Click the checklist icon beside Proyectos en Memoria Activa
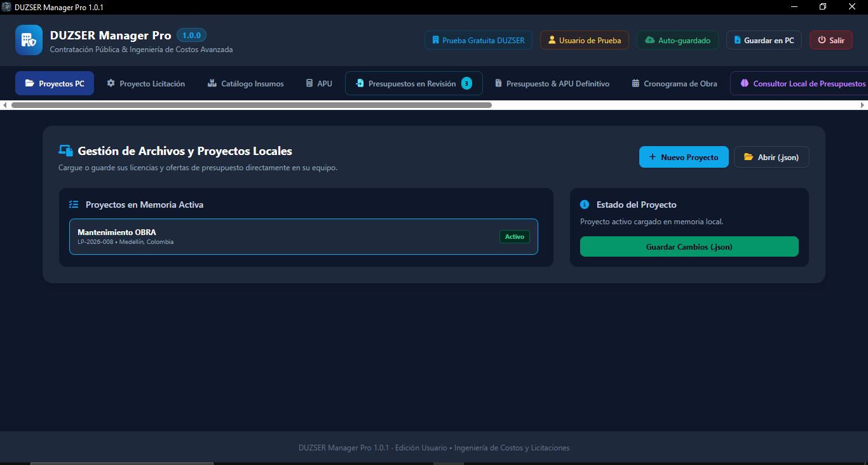868x465 pixels. point(74,205)
